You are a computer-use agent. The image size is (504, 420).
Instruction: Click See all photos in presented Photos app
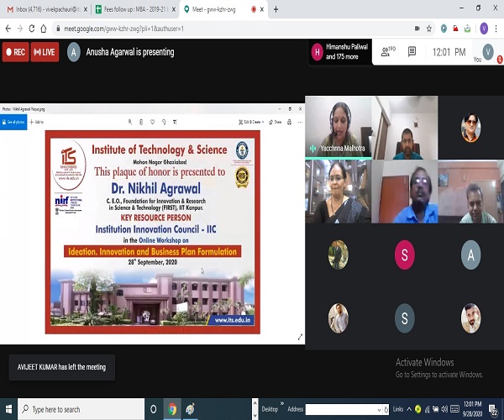13,122
